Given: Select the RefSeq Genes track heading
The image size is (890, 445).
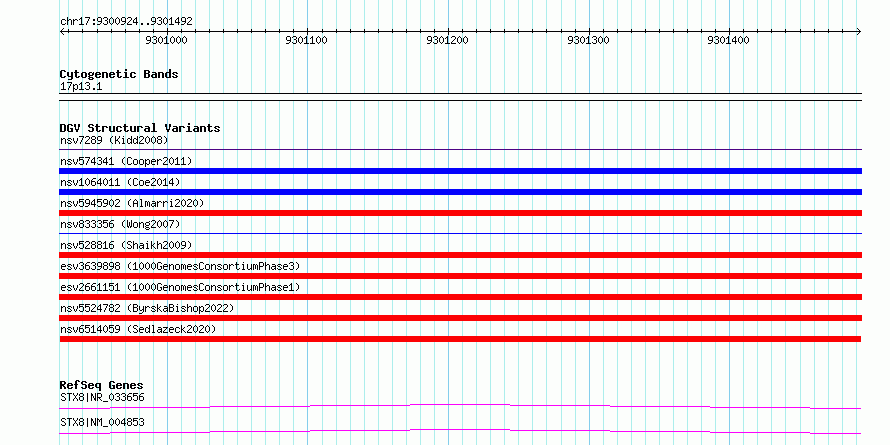Looking at the screenshot, I should [x=101, y=385].
